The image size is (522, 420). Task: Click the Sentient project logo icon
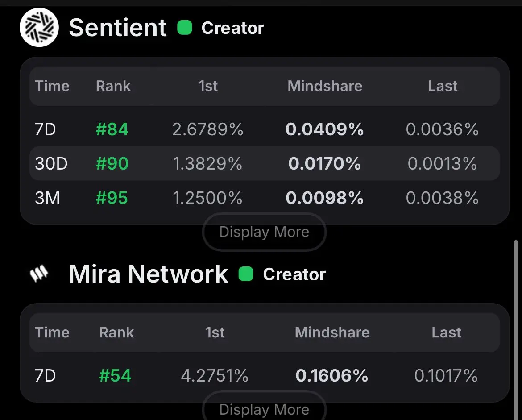click(39, 27)
